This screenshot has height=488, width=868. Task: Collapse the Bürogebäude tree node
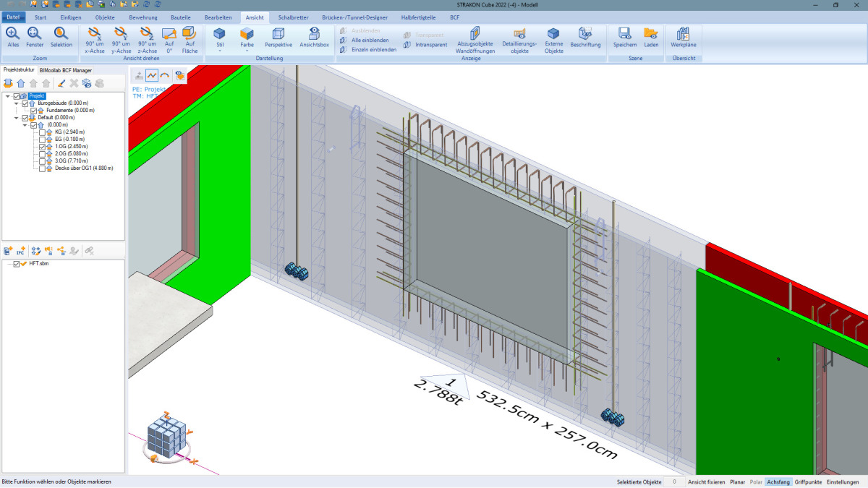[16, 103]
